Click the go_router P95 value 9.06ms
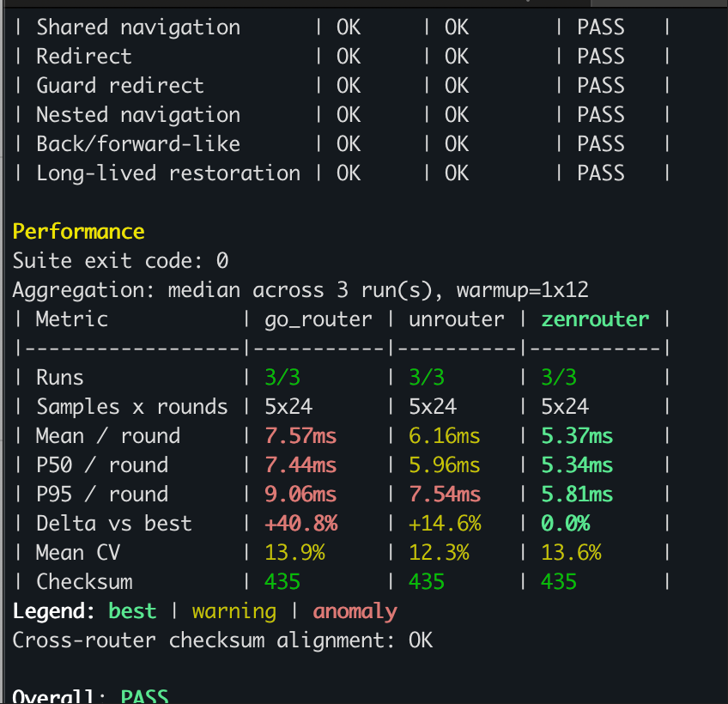Image resolution: width=728 pixels, height=704 pixels. click(x=300, y=495)
